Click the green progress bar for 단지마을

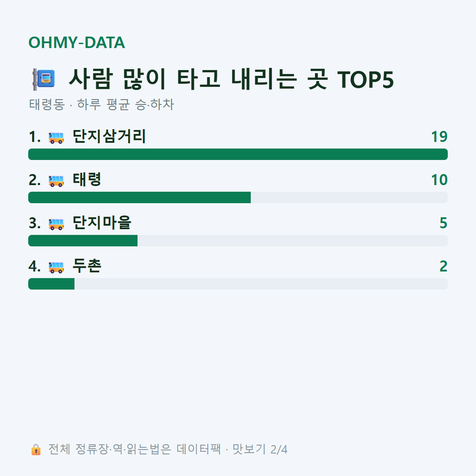(83, 240)
